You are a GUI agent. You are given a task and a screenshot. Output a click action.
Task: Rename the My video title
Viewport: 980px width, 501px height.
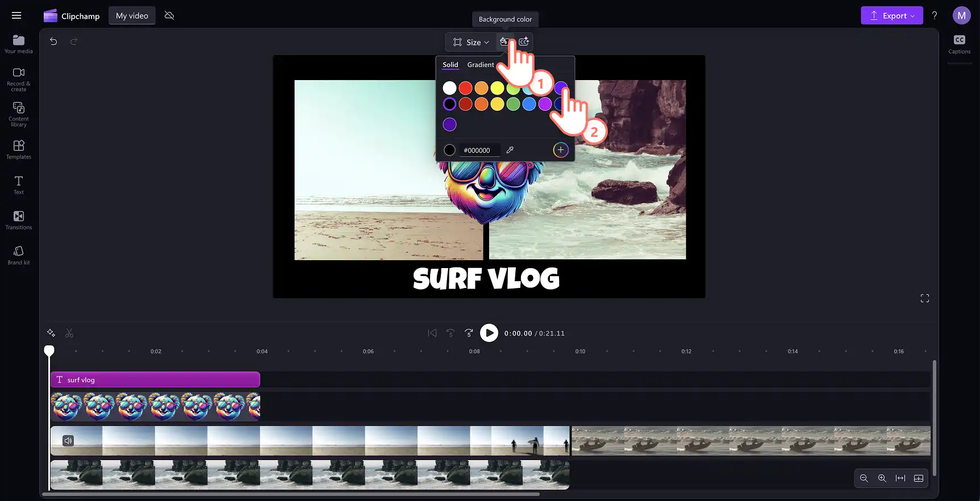[132, 16]
